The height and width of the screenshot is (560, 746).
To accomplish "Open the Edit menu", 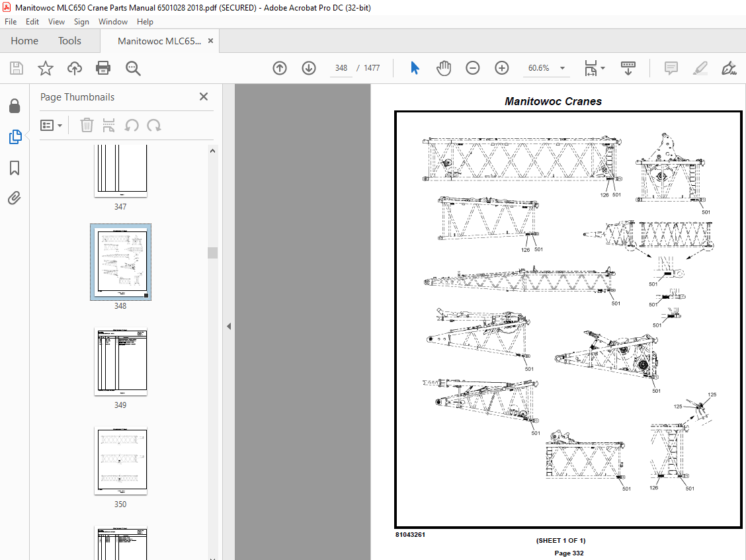I will [x=32, y=22].
